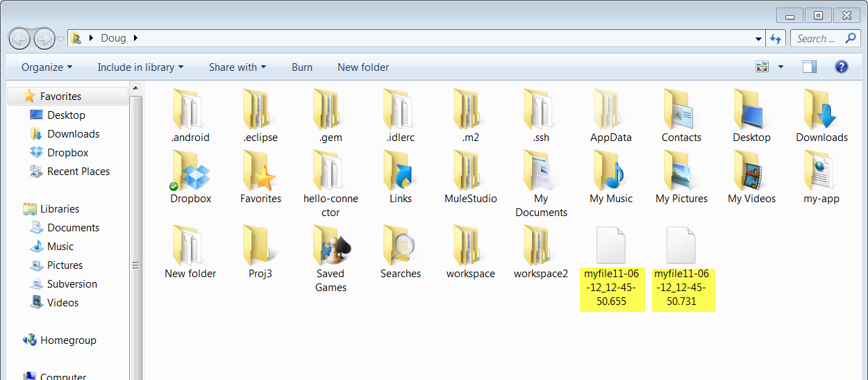Go back with the Back arrow
This screenshot has height=380, width=868.
19,38
